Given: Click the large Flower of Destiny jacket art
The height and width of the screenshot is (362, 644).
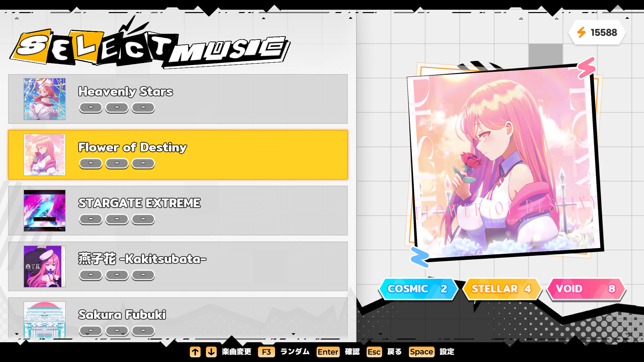Looking at the screenshot, I should tap(505, 161).
